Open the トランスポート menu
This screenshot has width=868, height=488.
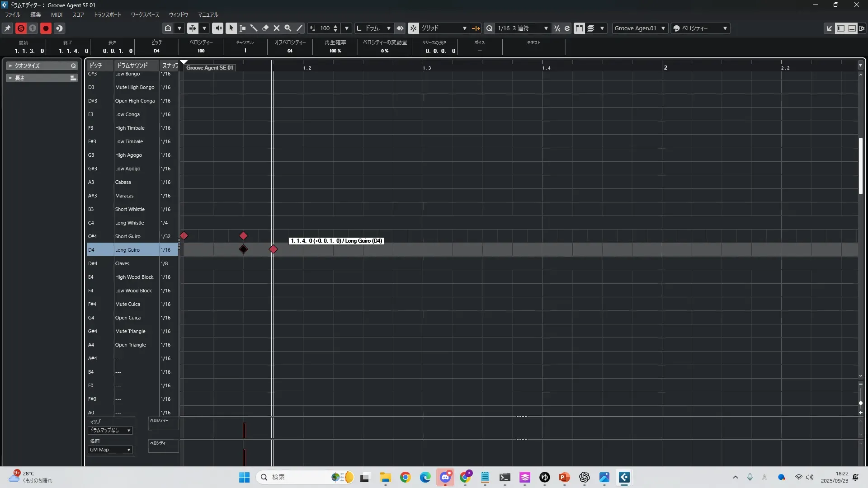click(107, 14)
